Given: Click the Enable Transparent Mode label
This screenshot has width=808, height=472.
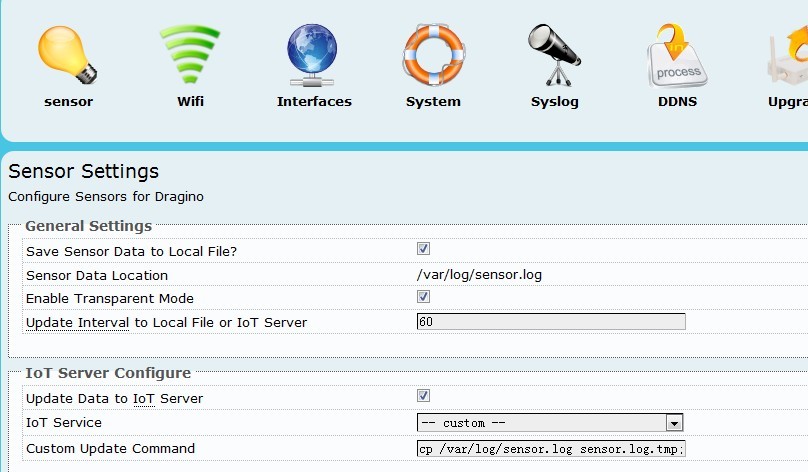Looking at the screenshot, I should (110, 298).
